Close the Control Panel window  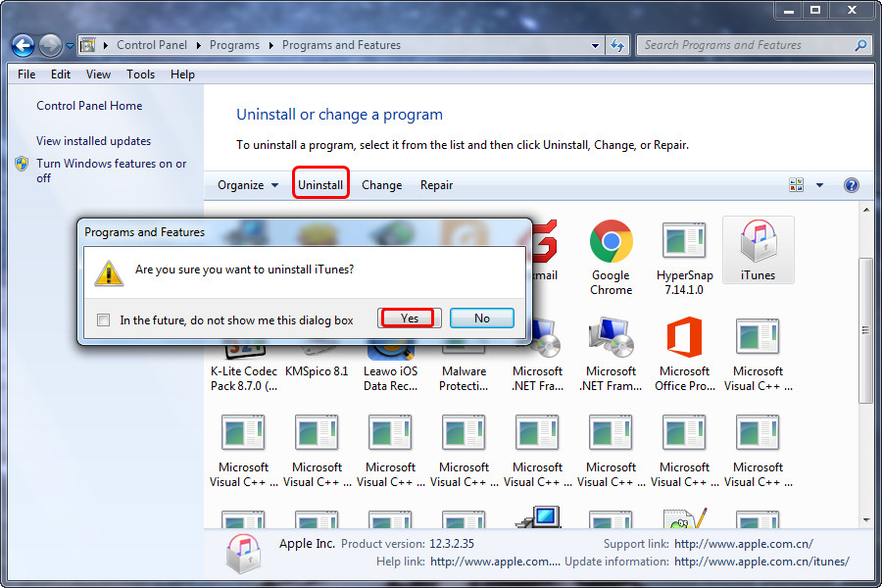853,10
